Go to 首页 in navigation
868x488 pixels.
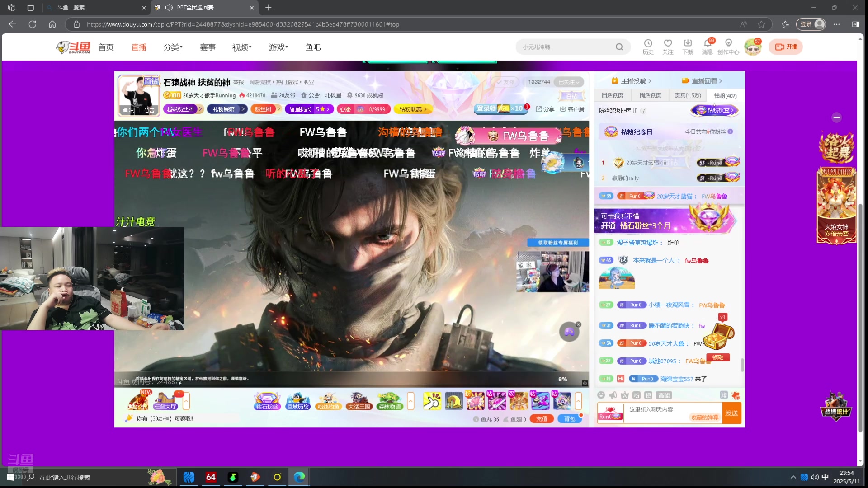pos(106,47)
